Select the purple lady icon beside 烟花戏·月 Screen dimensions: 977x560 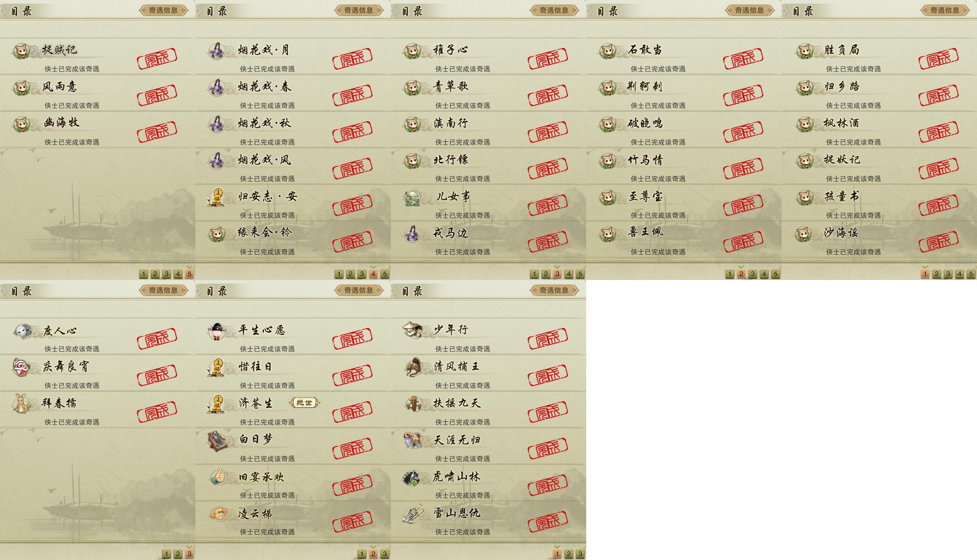click(x=217, y=50)
